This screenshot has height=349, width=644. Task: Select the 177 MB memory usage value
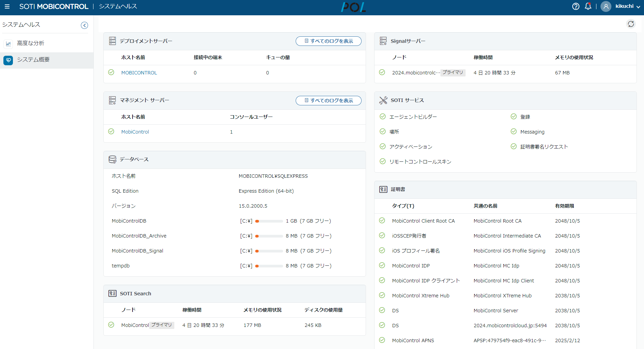252,325
